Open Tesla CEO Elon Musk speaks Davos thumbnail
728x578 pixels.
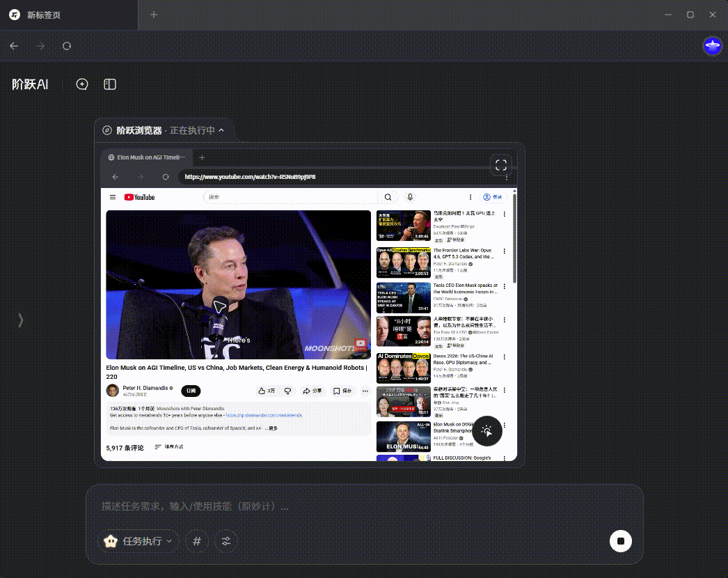[404, 298]
